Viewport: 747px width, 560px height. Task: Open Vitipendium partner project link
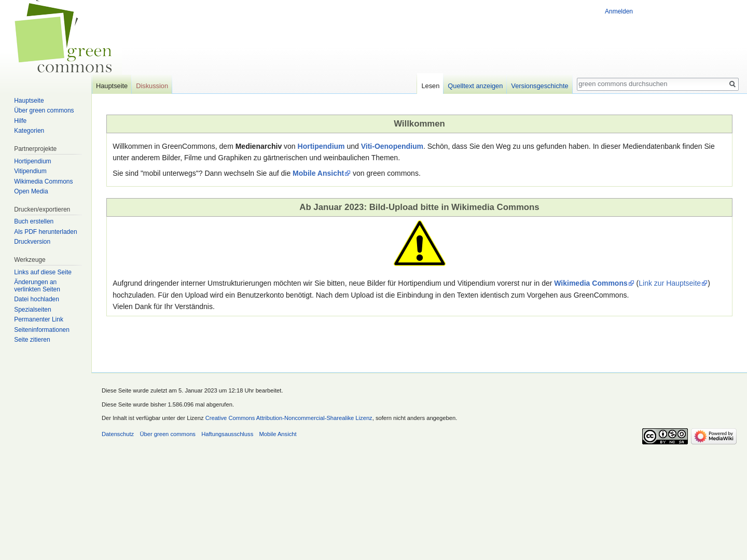pos(30,171)
